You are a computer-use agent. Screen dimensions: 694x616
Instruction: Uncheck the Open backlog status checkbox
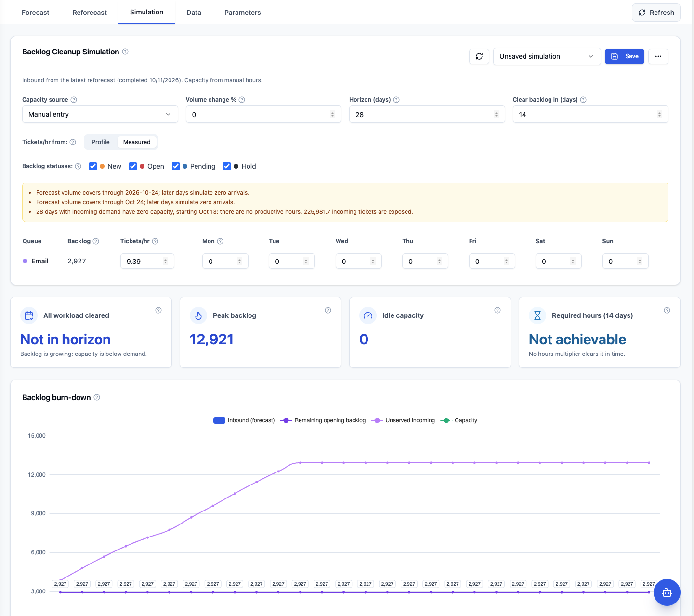coord(133,166)
